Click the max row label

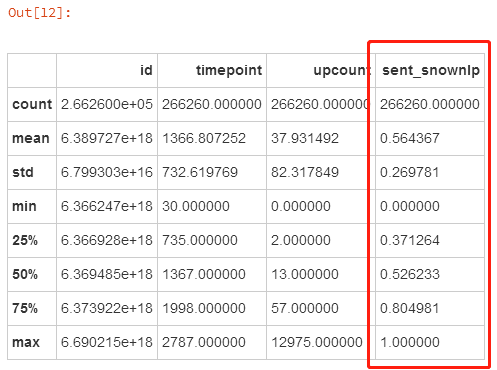26,342
